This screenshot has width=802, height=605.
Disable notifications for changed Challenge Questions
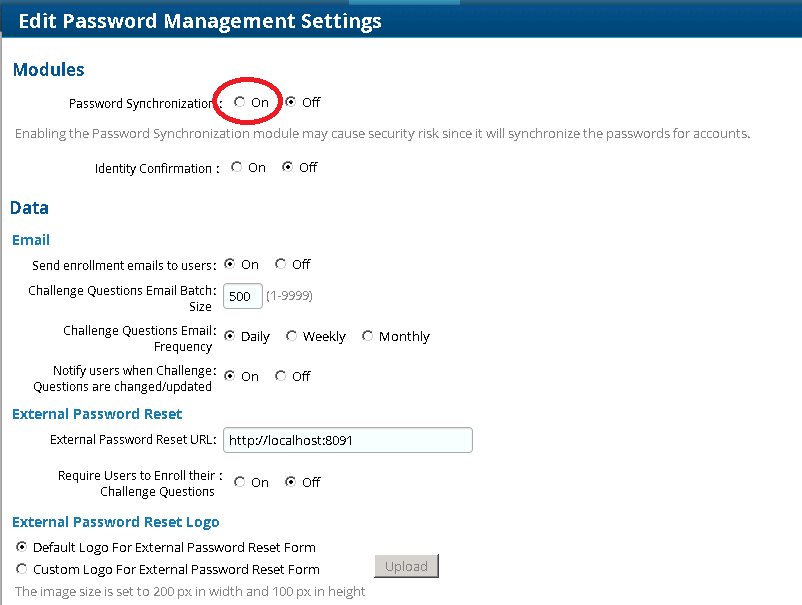[x=281, y=375]
